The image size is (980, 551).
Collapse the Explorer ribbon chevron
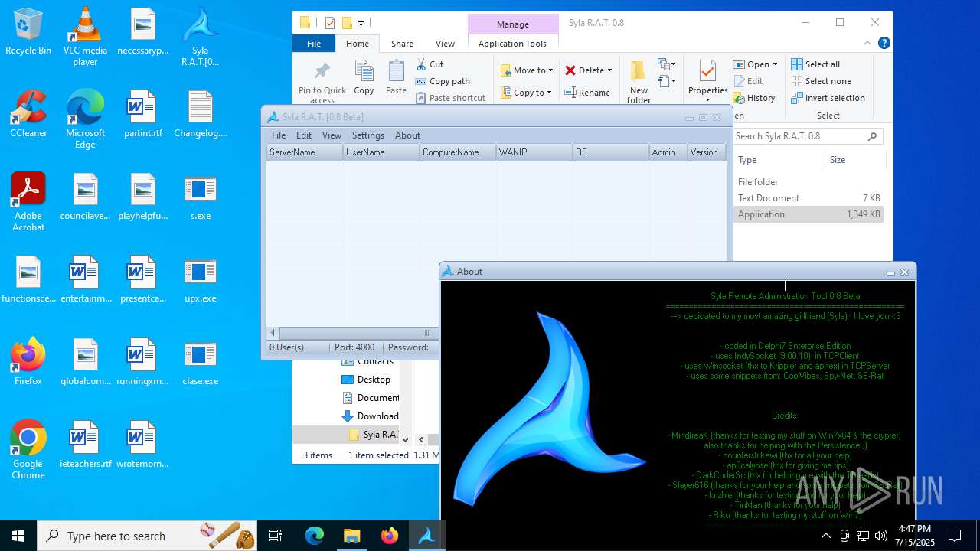(x=867, y=44)
